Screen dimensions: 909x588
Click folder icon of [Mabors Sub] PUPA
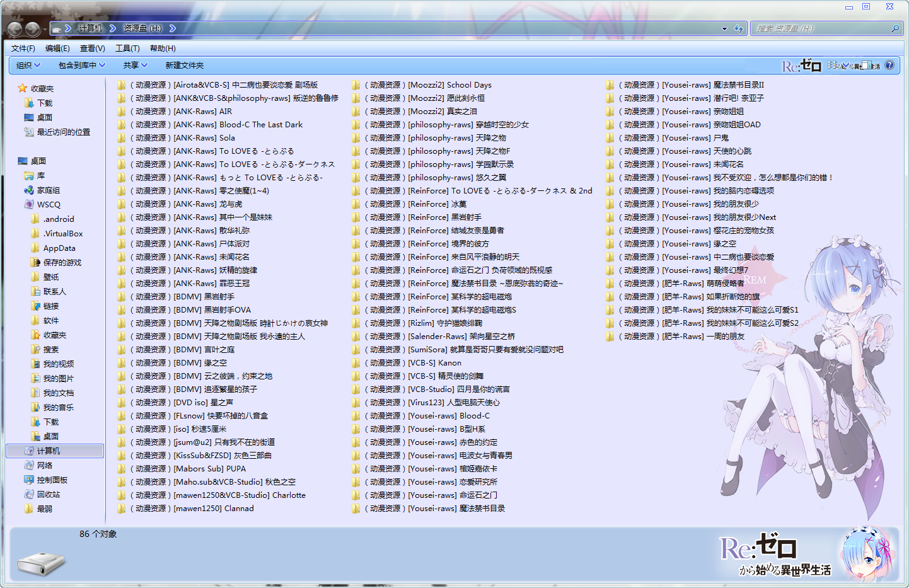[x=122, y=469]
